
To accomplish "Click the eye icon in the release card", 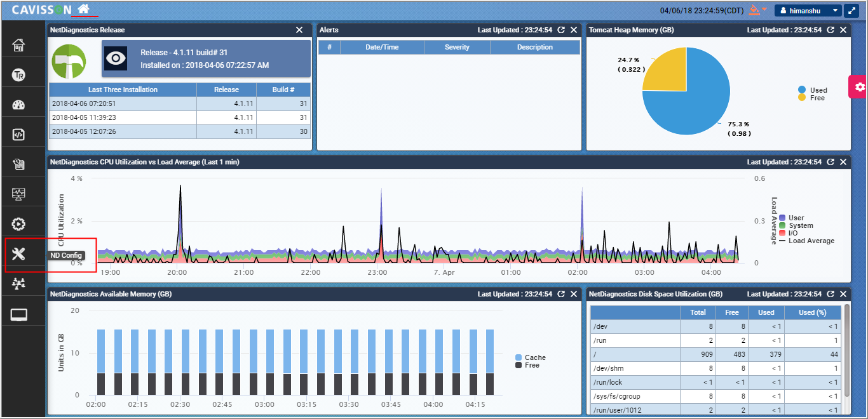I will coord(116,58).
